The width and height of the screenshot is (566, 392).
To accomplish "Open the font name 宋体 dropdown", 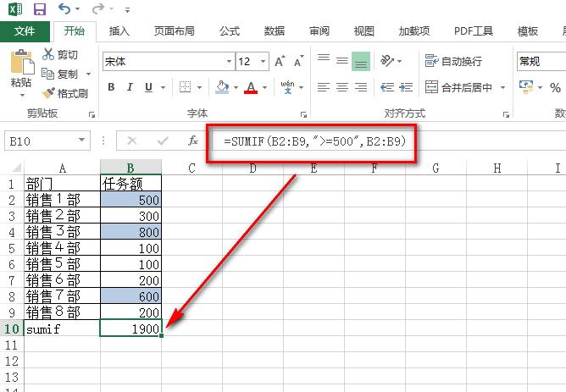I will (229, 61).
